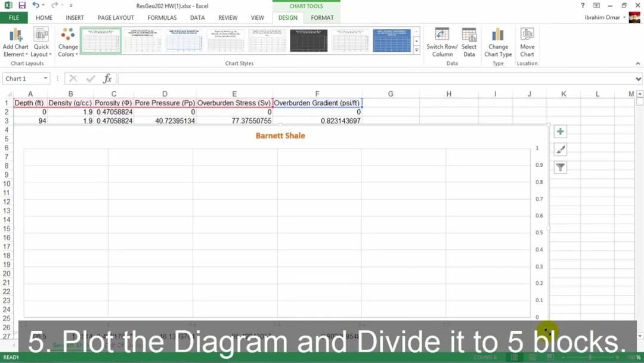Open the FILE tab
The height and width of the screenshot is (363, 644).
pos(14,18)
